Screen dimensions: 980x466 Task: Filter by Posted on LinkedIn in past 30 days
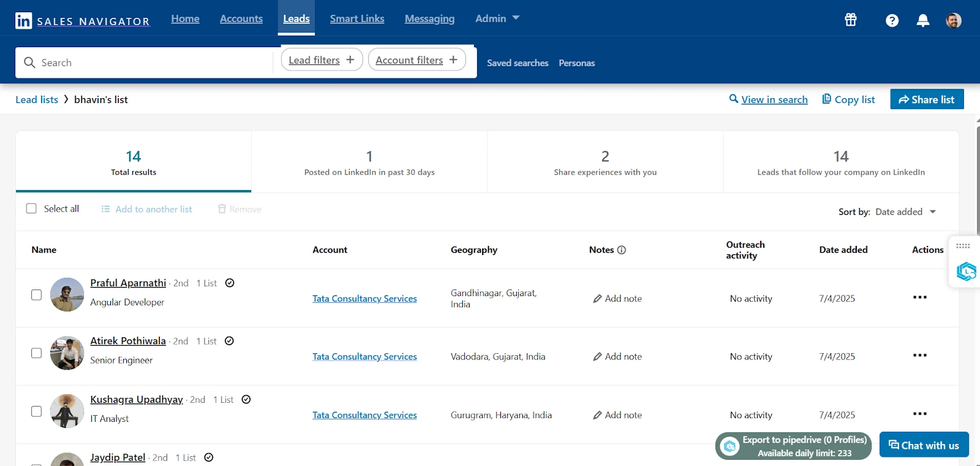pos(369,162)
